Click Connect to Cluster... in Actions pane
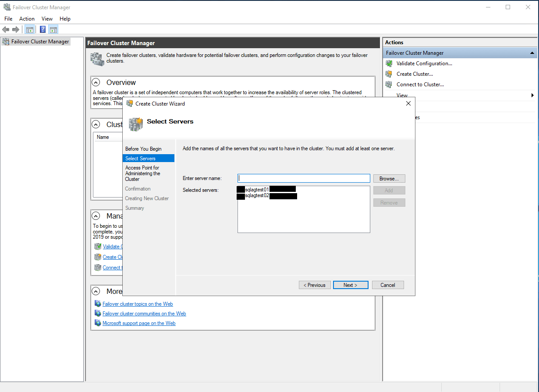The image size is (539, 392). [x=420, y=85]
